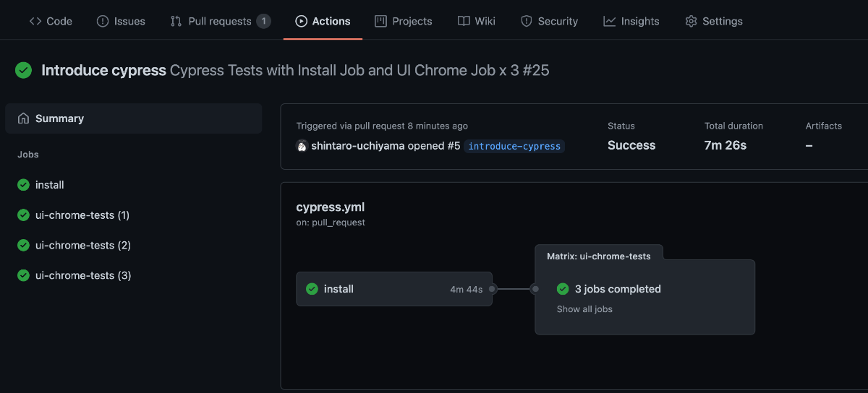Click install node's green checkmark in graph
Screen dimensions: 868x393
pos(312,289)
